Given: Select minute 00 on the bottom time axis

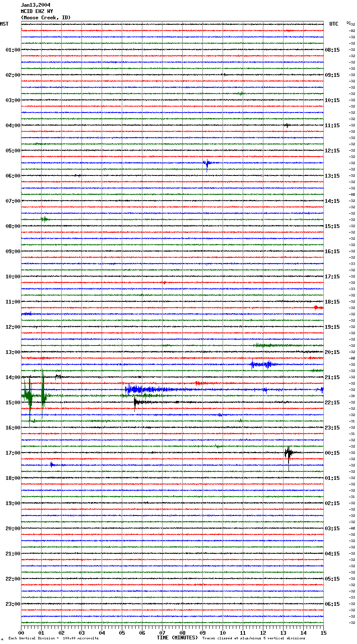Looking at the screenshot, I should [21, 633].
